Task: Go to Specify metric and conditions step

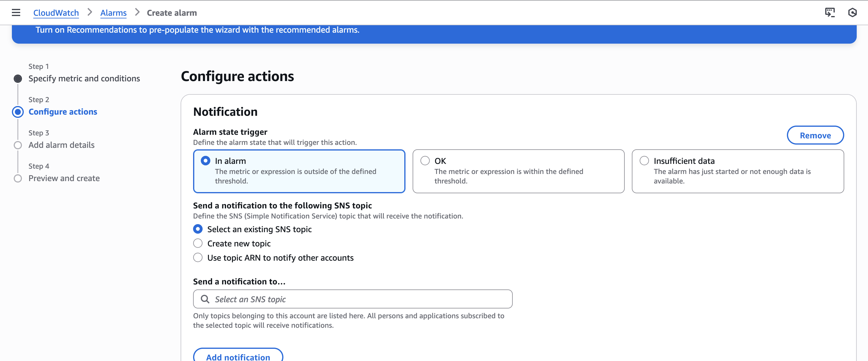Action: pyautogui.click(x=84, y=78)
